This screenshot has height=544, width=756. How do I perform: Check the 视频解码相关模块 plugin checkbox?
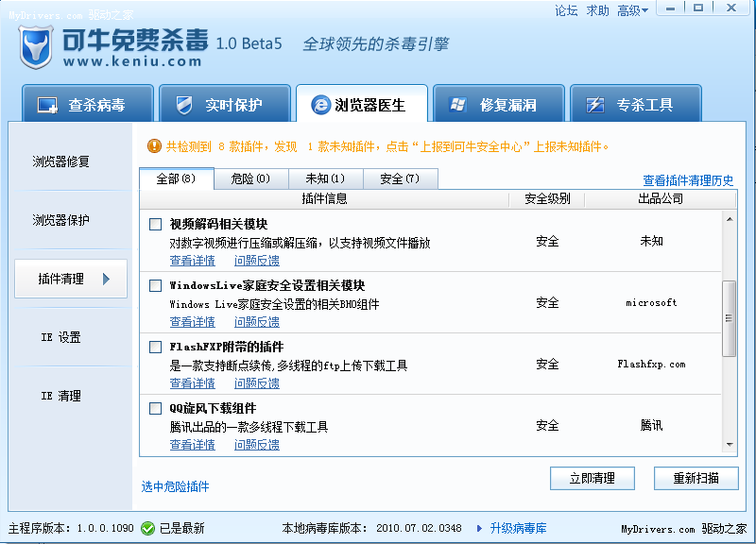[156, 225]
